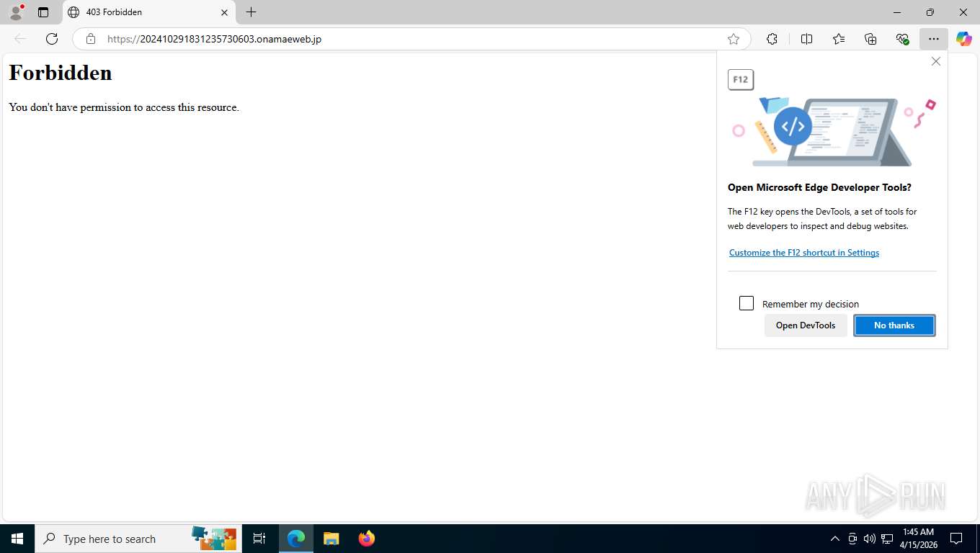
Task: Minimize the Edge browser window
Action: point(897,12)
